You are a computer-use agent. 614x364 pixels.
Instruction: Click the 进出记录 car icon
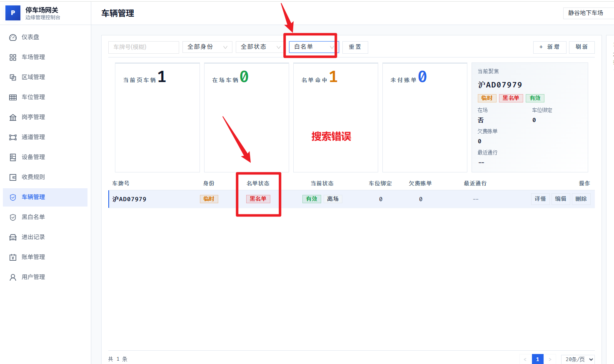[x=13, y=237]
